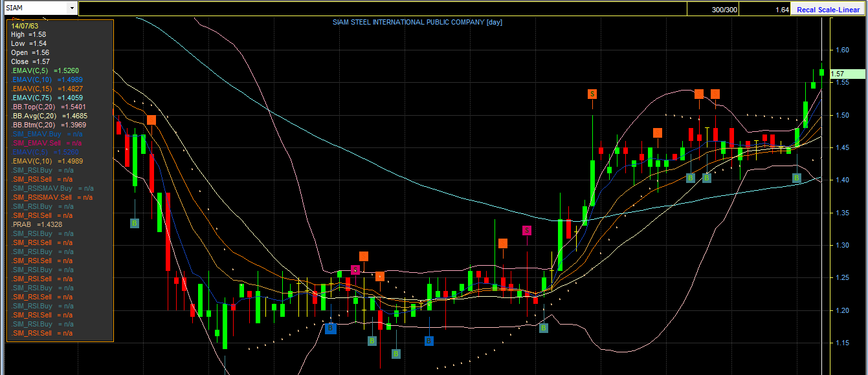Image resolution: width=868 pixels, height=375 pixels.
Task: Click the .SIM_EMAV.Sell = n/a legend row
Action: pyautogui.click(x=47, y=143)
